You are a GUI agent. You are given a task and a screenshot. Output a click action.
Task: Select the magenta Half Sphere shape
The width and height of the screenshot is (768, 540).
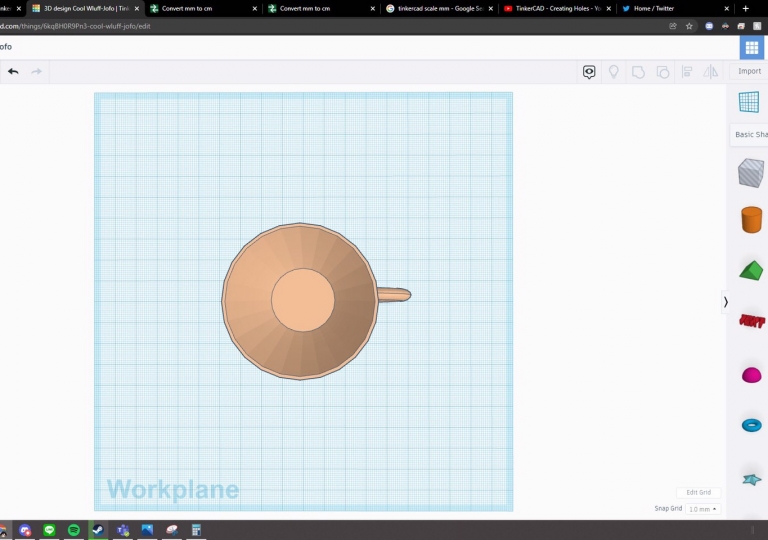(751, 375)
